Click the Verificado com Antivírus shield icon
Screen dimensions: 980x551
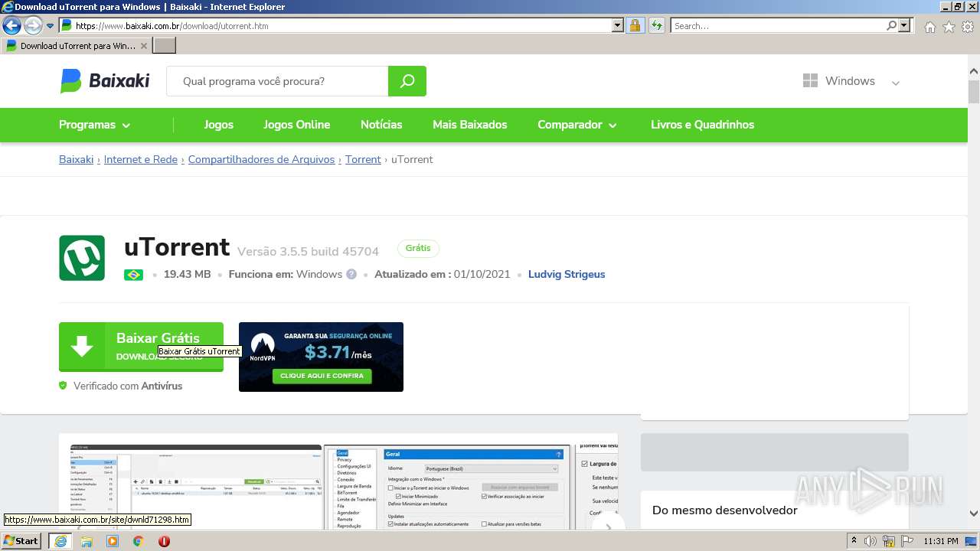(63, 386)
